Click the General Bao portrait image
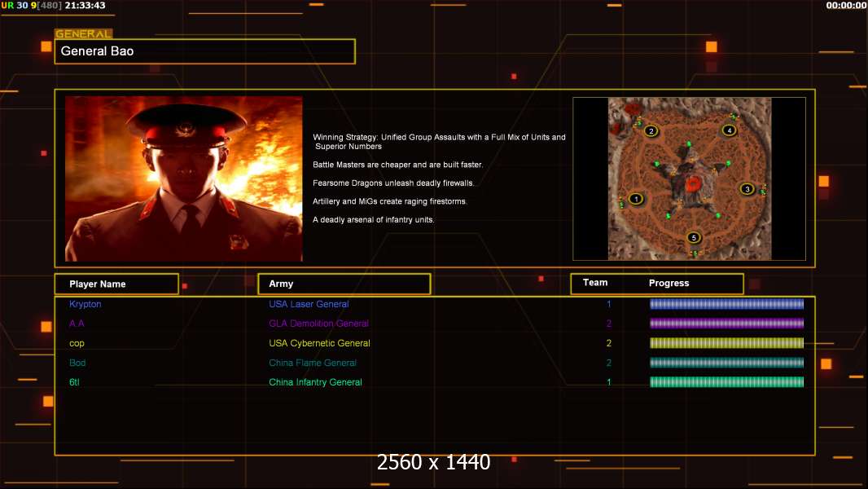Screen dimensions: 868x489 point(184,178)
